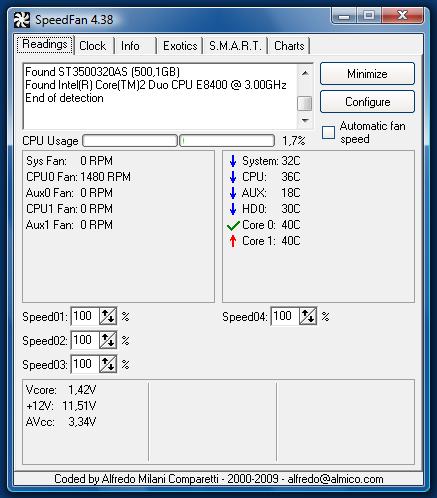Click the 'Aux1 Fan: 0 RPM' reading
The height and width of the screenshot is (498, 437).
click(x=69, y=225)
